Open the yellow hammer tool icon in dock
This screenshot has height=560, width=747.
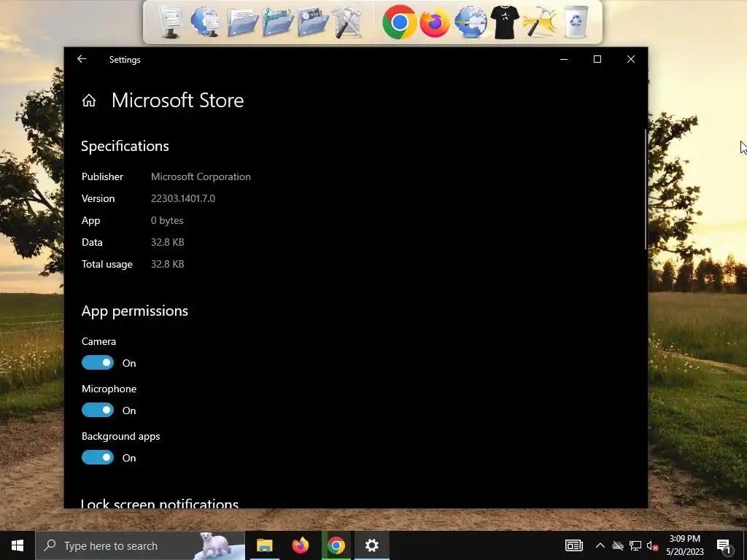540,22
